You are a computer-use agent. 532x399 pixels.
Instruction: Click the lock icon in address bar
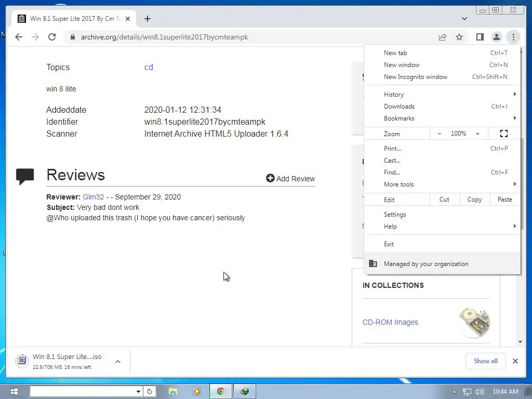[72, 37]
